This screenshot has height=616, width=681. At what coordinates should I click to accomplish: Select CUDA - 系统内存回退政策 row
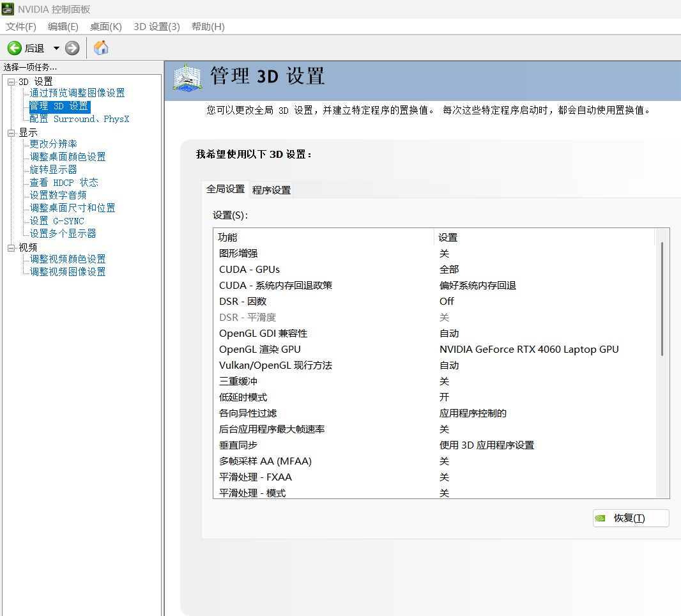click(x=435, y=286)
